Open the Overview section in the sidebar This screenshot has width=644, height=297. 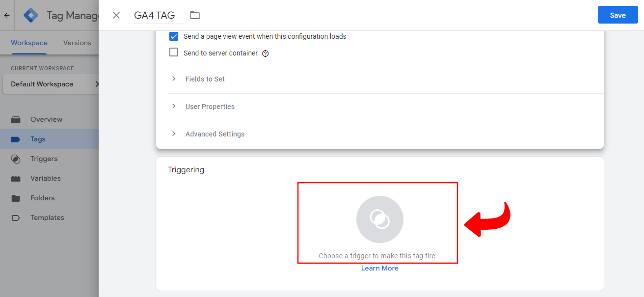coord(46,119)
